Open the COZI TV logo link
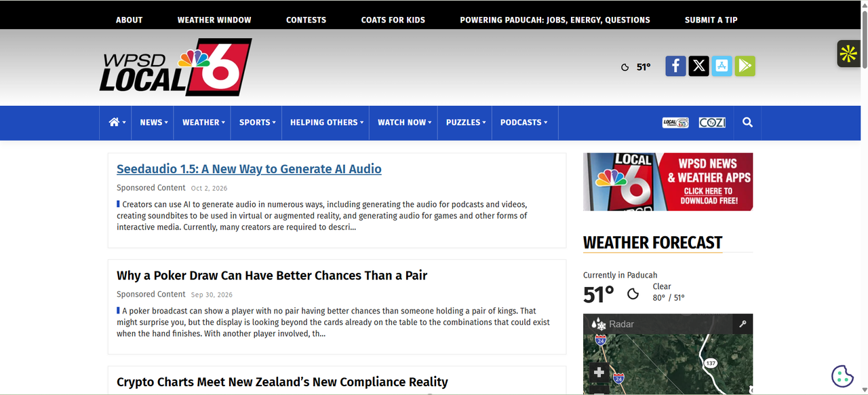Viewport: 868px width, 395px height. click(x=712, y=123)
